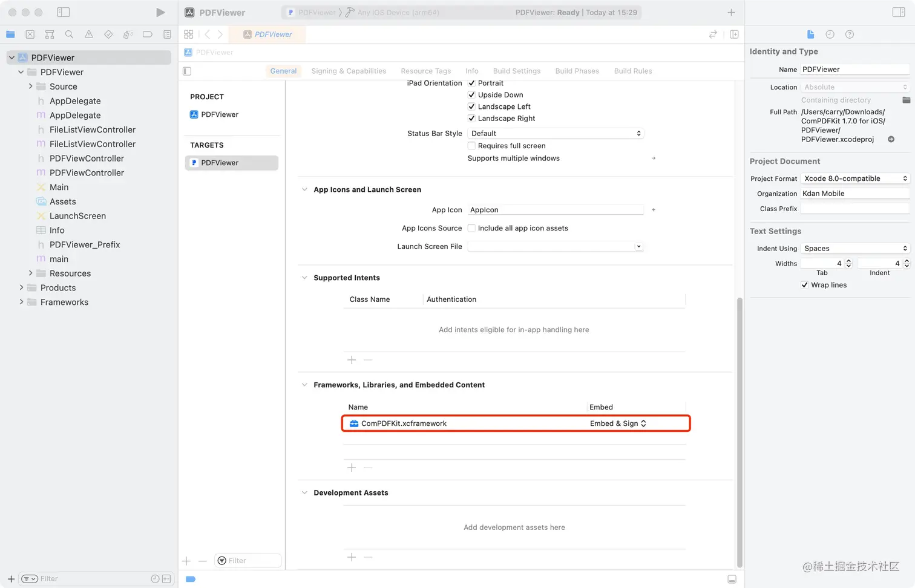Image resolution: width=915 pixels, height=588 pixels.
Task: Collapse the Development Assets section
Action: pos(304,492)
